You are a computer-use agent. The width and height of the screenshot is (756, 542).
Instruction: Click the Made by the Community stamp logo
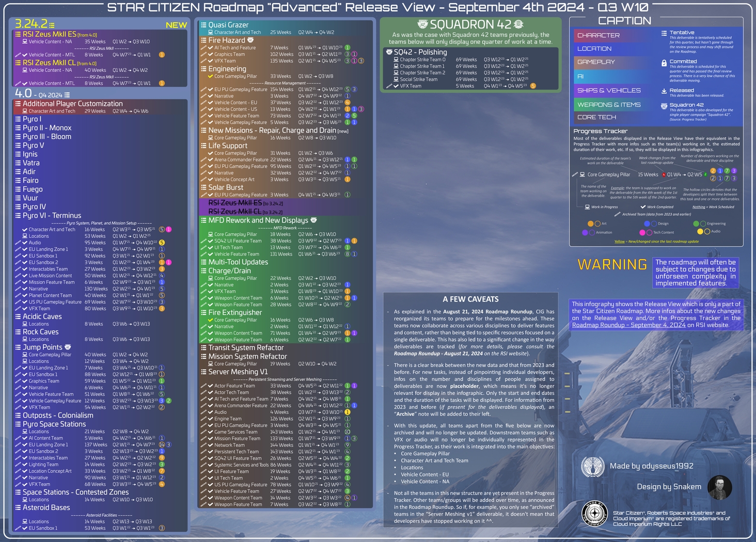(x=595, y=514)
